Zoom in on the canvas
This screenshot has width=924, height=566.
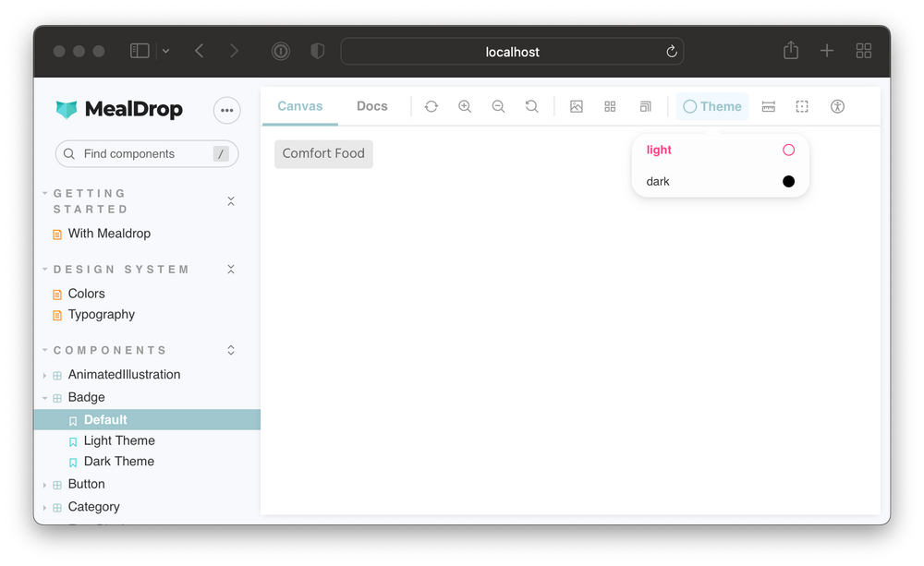465,106
